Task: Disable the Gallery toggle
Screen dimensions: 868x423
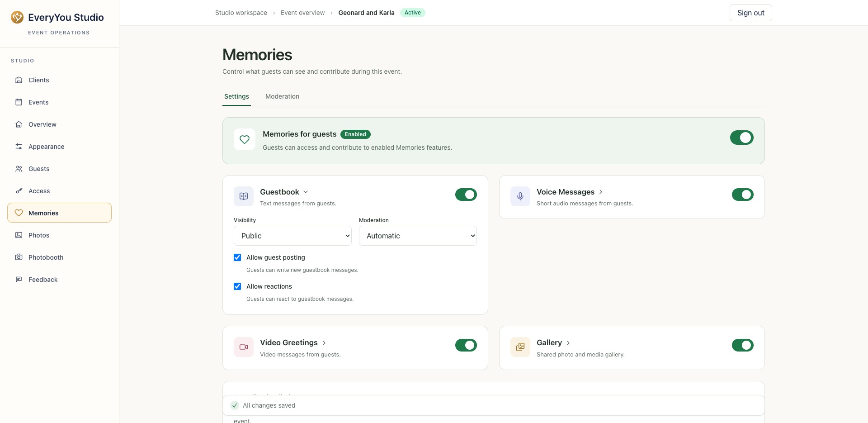Action: point(743,345)
